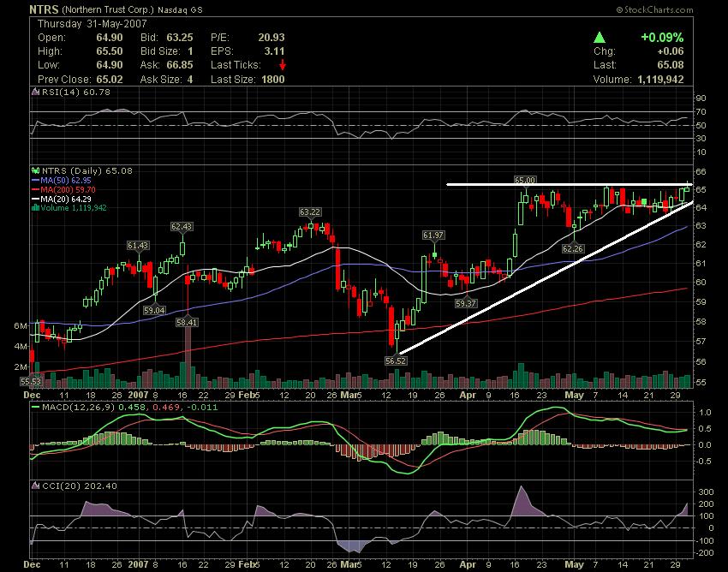Click the Last Size value 1800
Viewport: 728px width, 572px height.
tap(273, 80)
